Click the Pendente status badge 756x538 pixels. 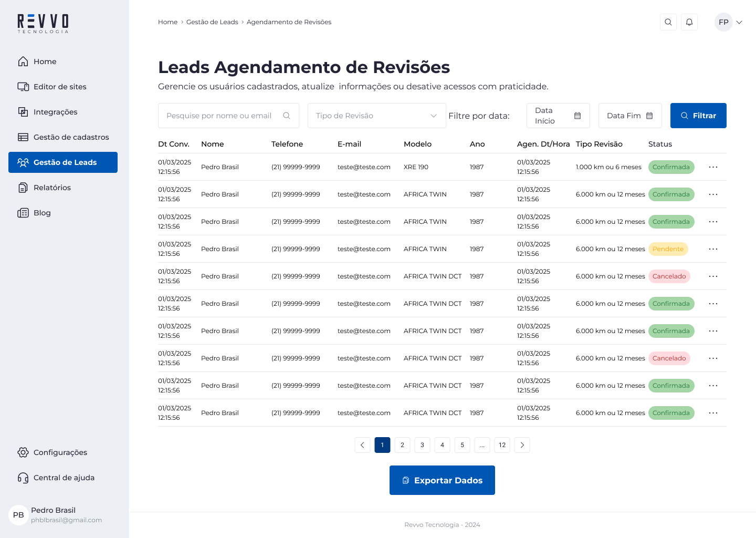coord(668,249)
